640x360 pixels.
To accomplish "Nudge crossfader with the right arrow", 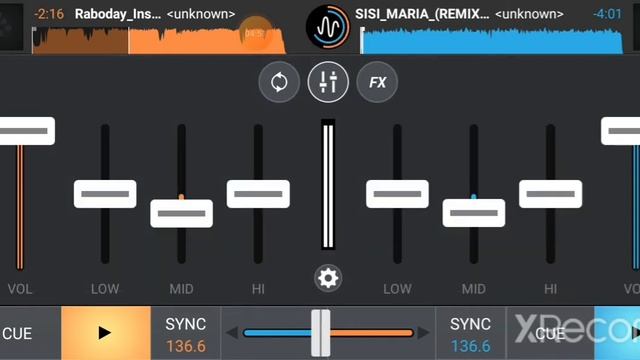I will (423, 333).
